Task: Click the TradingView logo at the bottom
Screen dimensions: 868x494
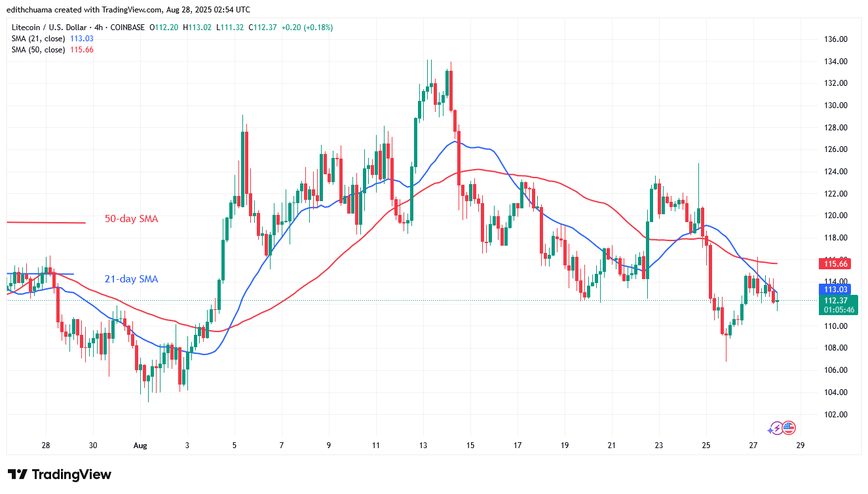Action: 60,474
